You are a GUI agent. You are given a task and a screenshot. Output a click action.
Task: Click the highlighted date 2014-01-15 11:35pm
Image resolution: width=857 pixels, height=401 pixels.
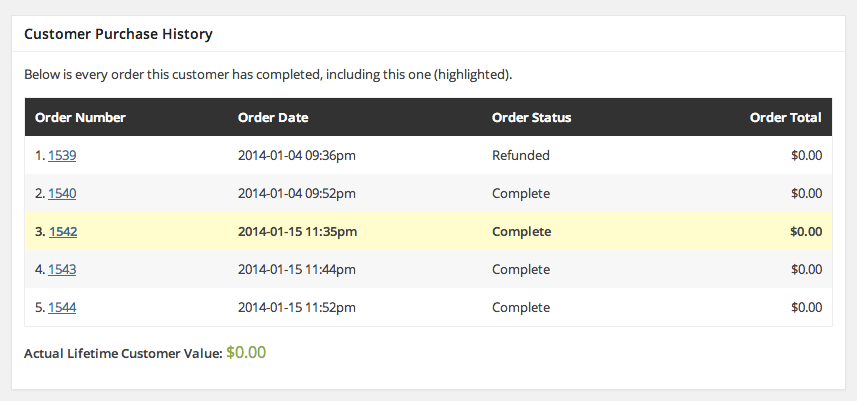tap(299, 232)
